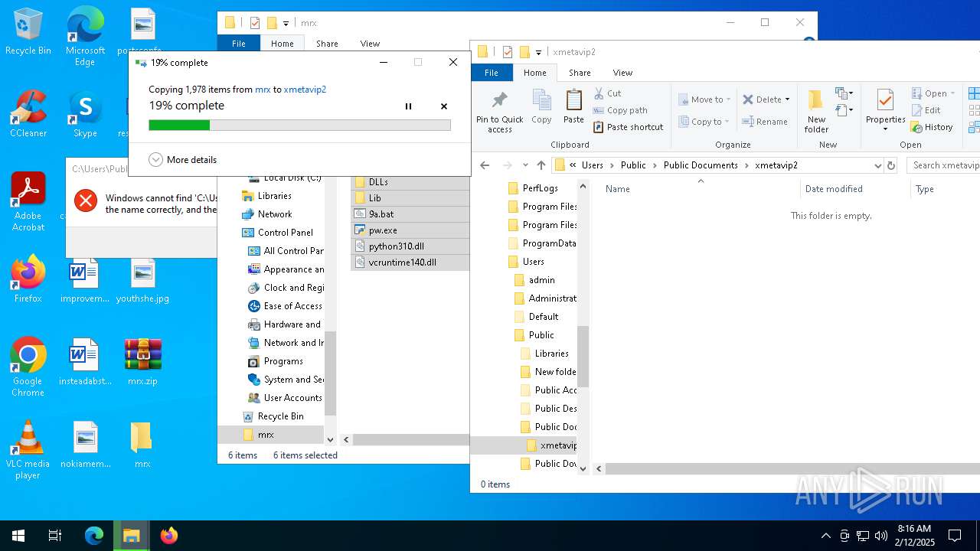Open CCleaner desktop shortcut
This screenshot has height=551, width=980.
click(x=28, y=114)
